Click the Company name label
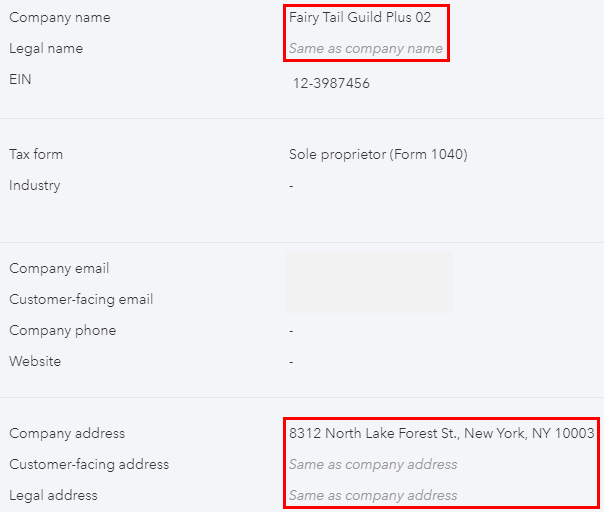This screenshot has width=604, height=512. click(x=60, y=17)
